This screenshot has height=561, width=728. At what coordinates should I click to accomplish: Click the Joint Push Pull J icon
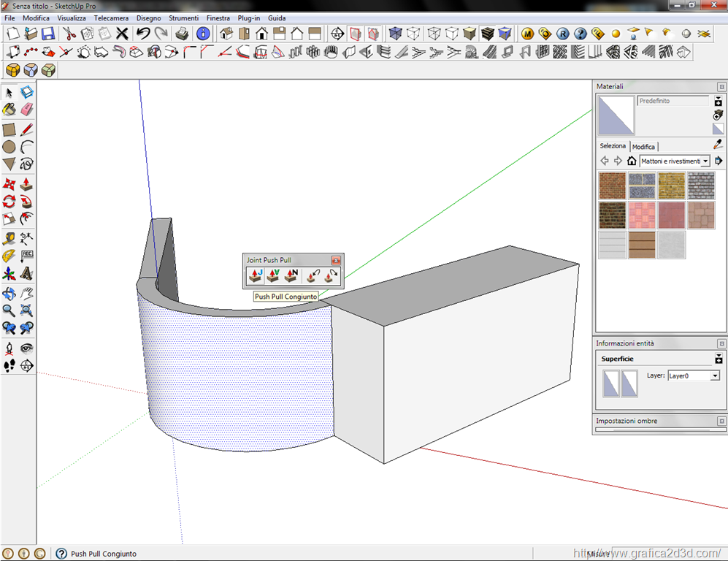coord(255,275)
